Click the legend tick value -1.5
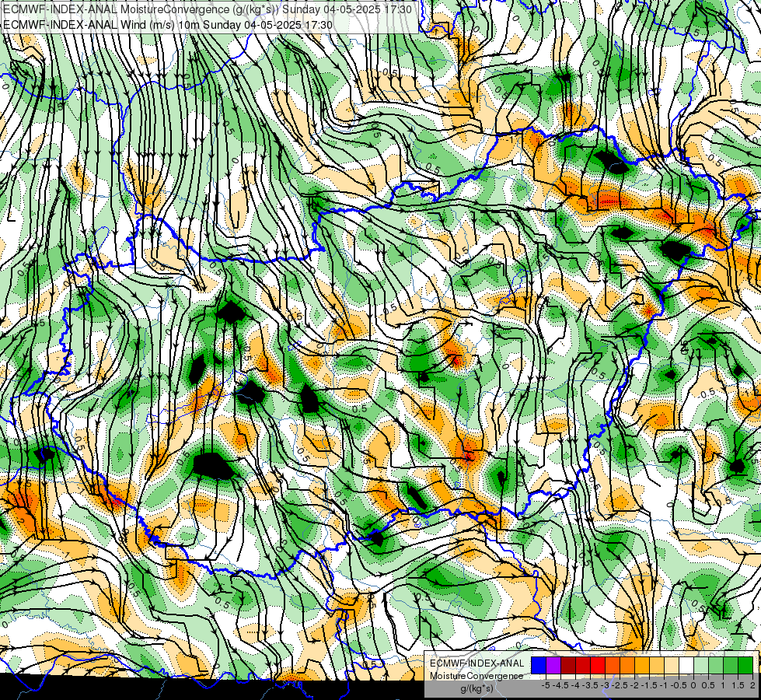 (649, 685)
